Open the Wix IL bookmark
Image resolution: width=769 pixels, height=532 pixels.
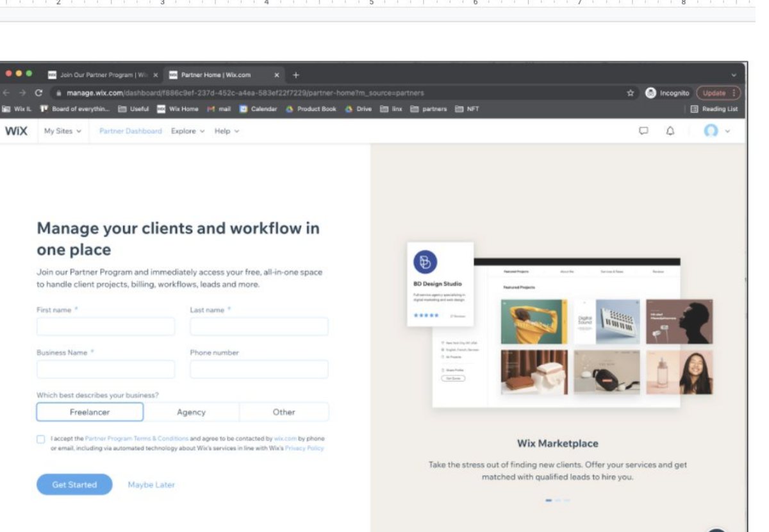tap(17, 109)
